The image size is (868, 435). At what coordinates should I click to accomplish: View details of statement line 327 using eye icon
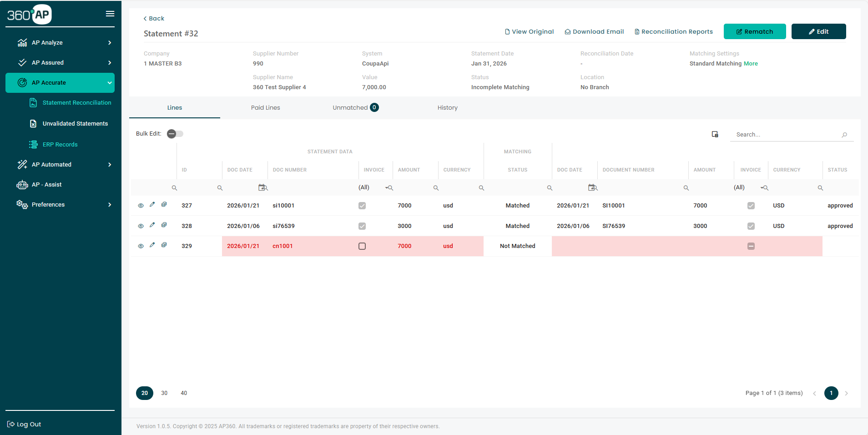click(x=141, y=206)
